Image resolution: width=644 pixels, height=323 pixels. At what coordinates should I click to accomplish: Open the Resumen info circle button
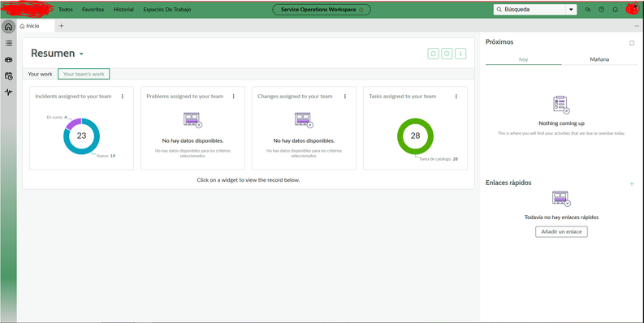[447, 54]
